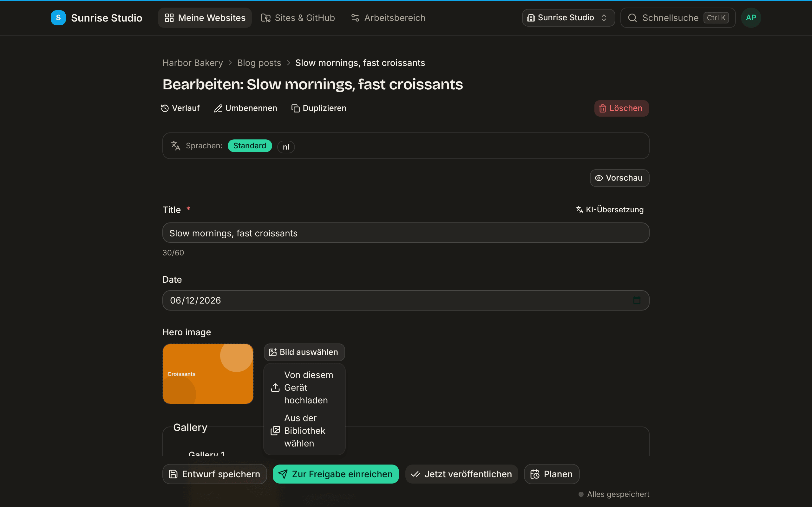Click the Umbenennen pencil icon
The image size is (812, 507).
click(x=218, y=108)
